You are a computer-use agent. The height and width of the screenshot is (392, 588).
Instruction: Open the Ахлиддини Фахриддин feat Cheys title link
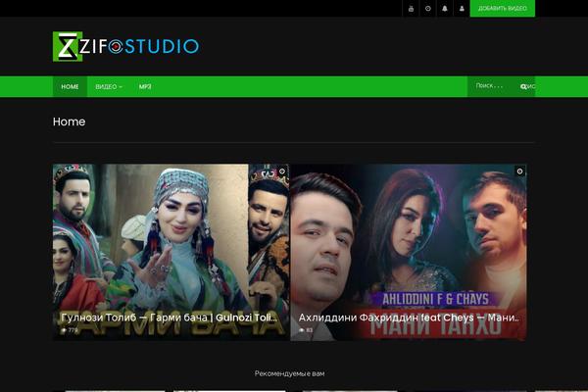[x=409, y=318]
